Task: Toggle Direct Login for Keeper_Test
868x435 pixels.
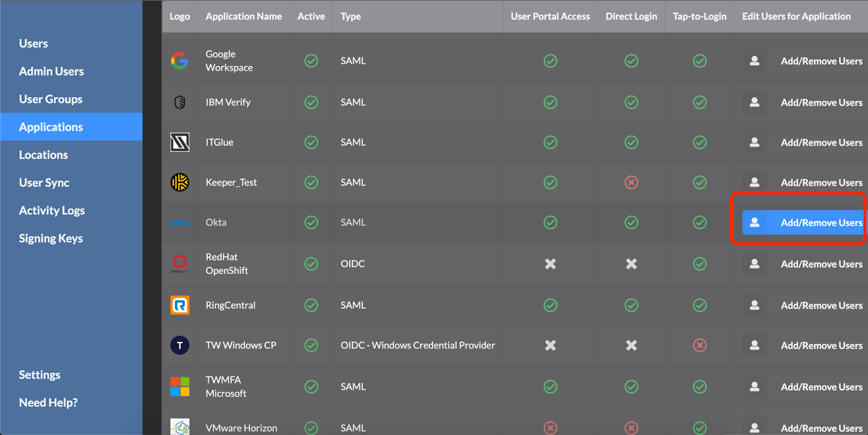Action: click(x=631, y=182)
